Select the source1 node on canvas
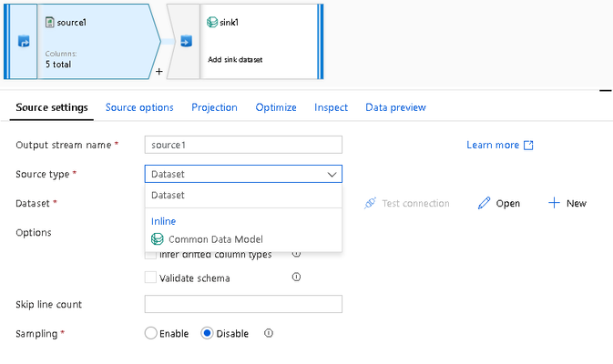The width and height of the screenshot is (613, 364). [82, 41]
